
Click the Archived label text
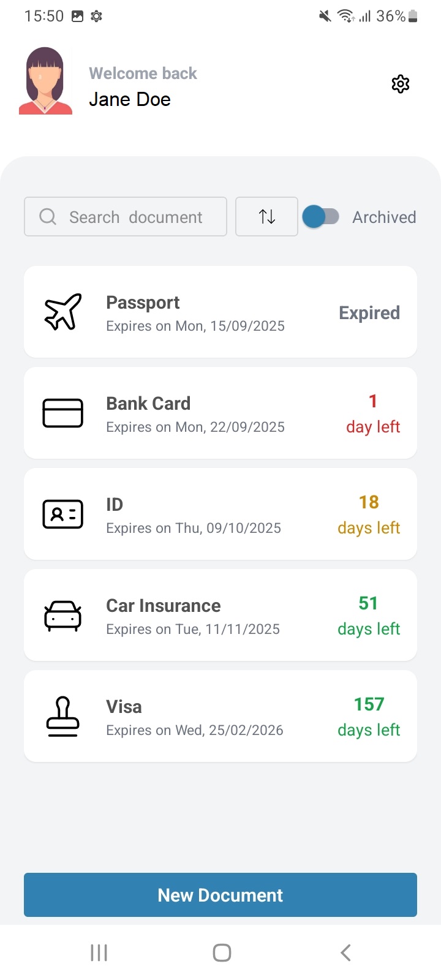point(384,217)
